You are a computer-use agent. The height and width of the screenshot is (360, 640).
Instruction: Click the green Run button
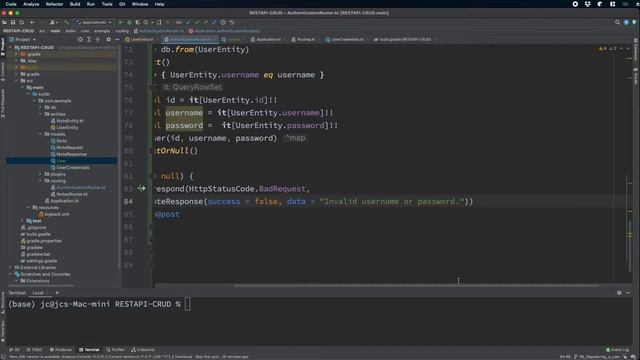[x=120, y=22]
